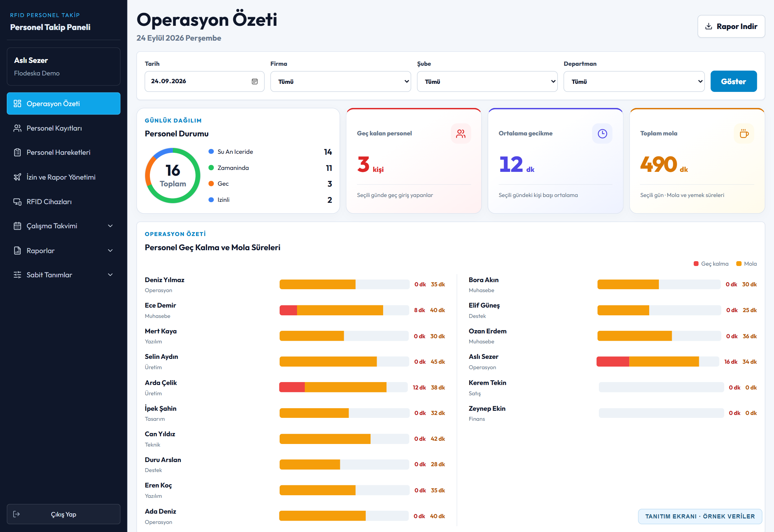Click the İzin ve Rapor Yönetimi plane icon

tap(17, 177)
